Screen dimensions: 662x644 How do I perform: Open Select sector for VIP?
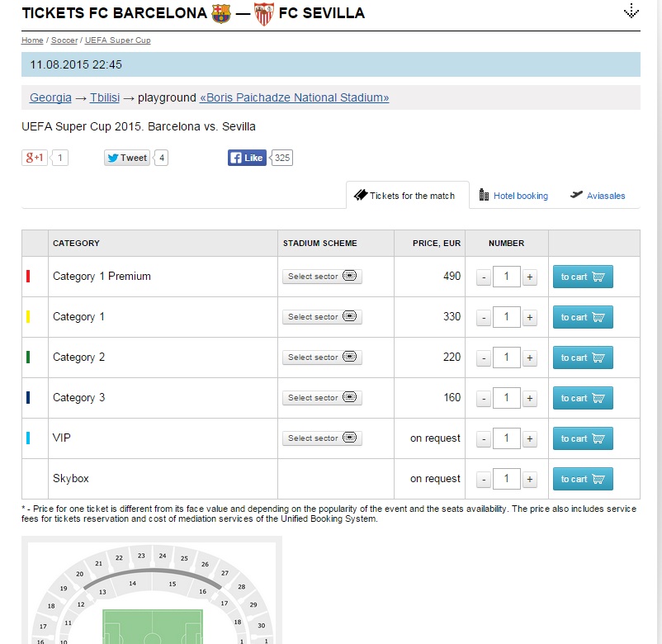click(322, 438)
